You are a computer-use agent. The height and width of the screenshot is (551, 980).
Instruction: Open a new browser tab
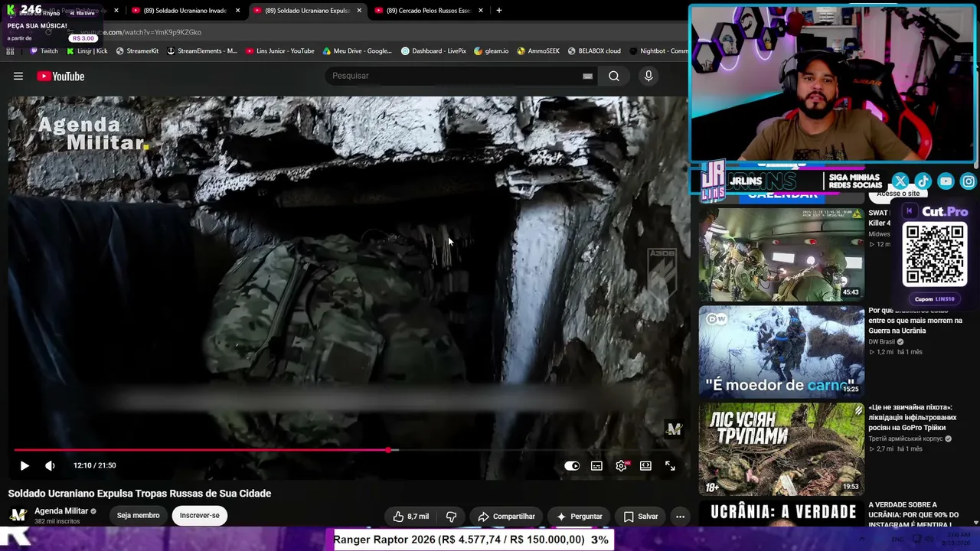click(x=499, y=11)
